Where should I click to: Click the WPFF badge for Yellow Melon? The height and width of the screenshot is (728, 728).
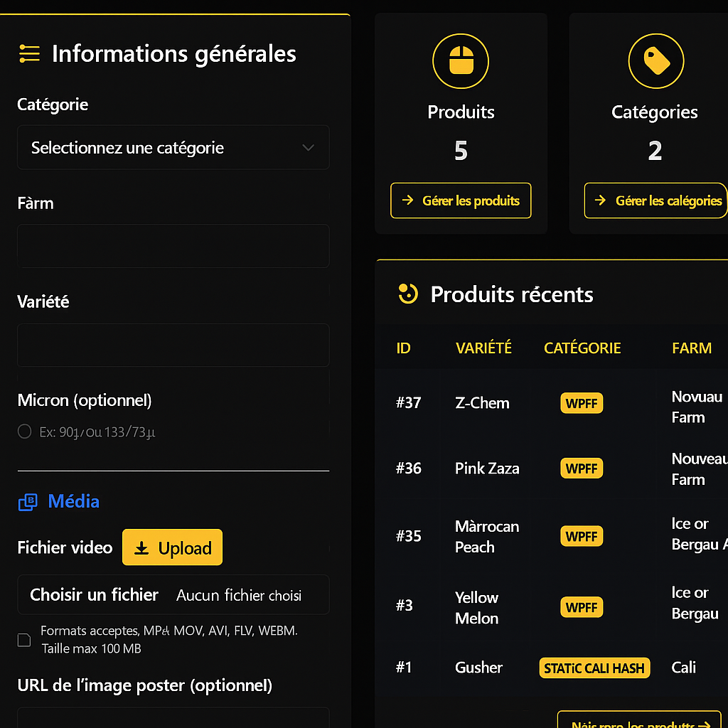582,607
